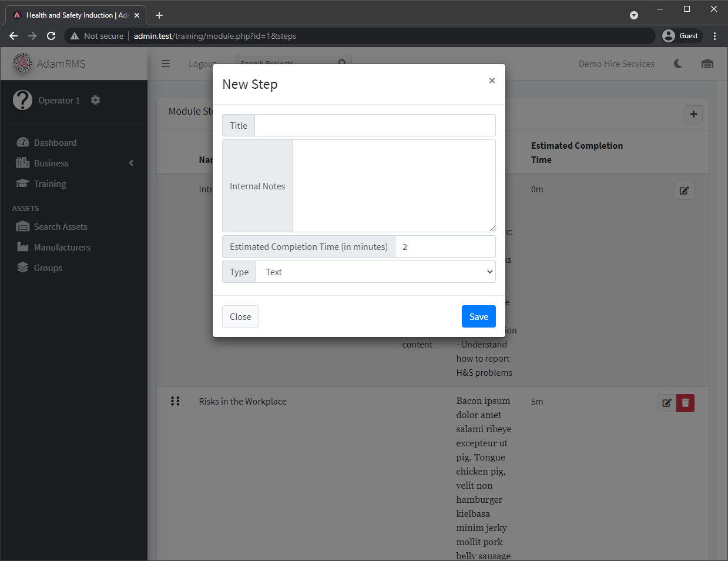Image resolution: width=728 pixels, height=561 pixels.
Task: Click the Operator 1 settings gear
Action: (95, 100)
